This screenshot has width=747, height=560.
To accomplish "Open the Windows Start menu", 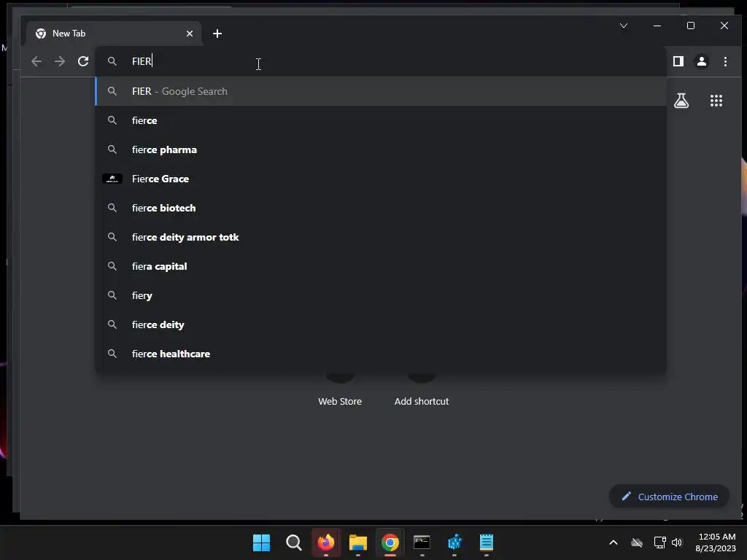I will click(262, 542).
